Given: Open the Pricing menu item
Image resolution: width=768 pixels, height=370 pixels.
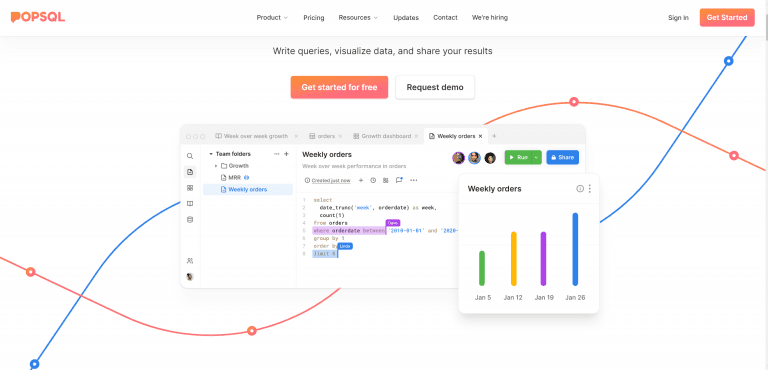Looking at the screenshot, I should pyautogui.click(x=313, y=18).
